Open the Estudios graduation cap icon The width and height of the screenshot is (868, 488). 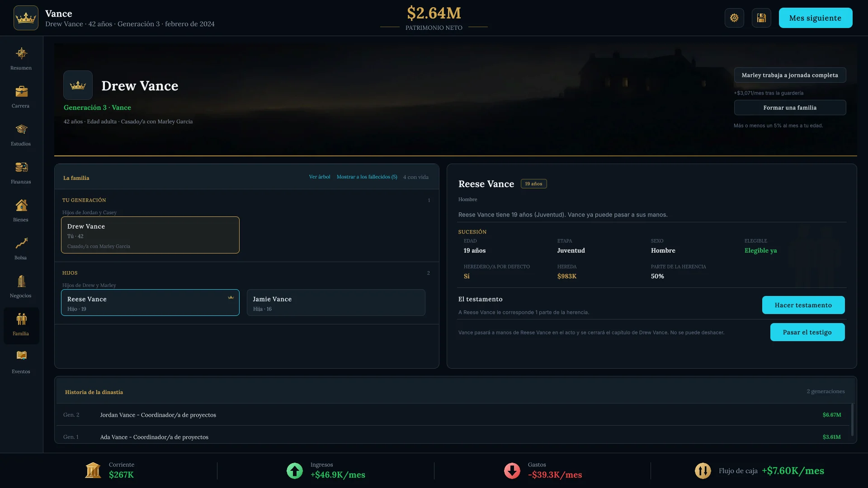click(x=21, y=130)
